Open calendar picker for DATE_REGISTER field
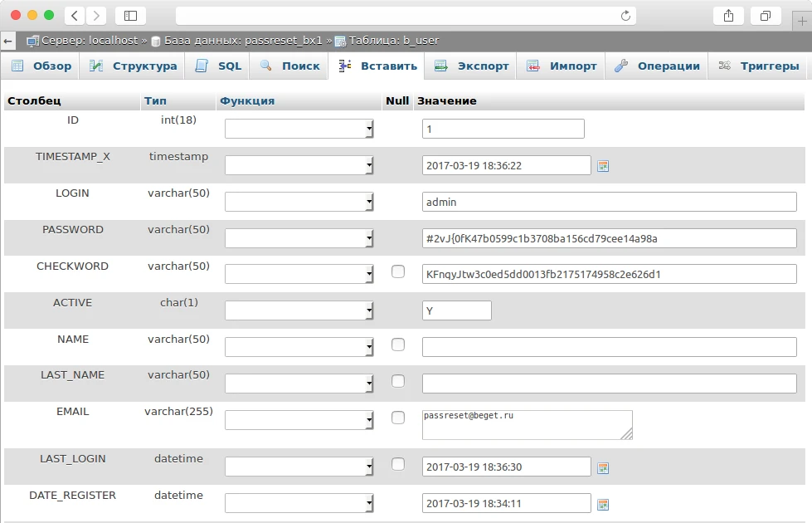 (x=603, y=504)
